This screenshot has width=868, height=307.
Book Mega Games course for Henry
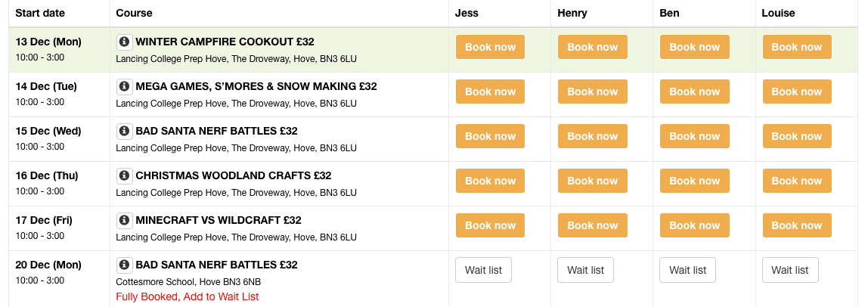tap(592, 91)
